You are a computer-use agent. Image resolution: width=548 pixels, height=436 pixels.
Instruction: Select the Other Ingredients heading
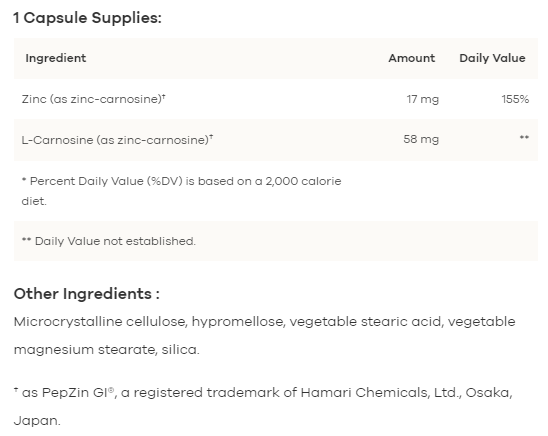[x=87, y=294]
